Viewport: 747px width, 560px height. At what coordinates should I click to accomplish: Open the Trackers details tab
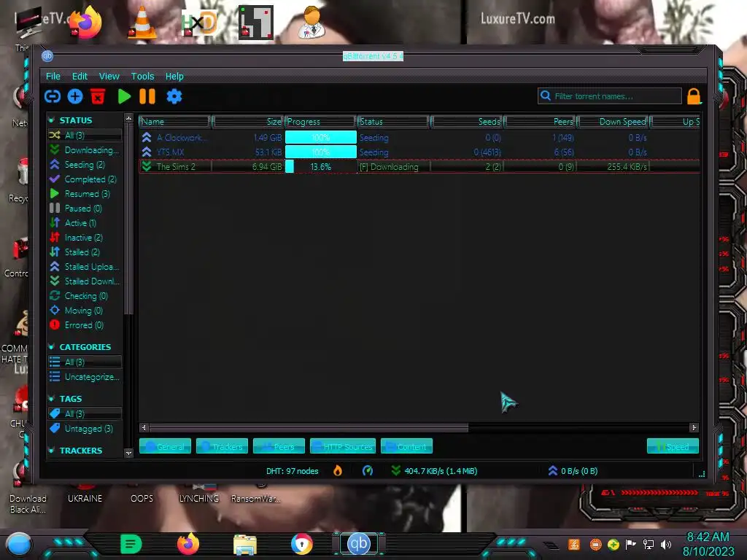[x=222, y=447]
